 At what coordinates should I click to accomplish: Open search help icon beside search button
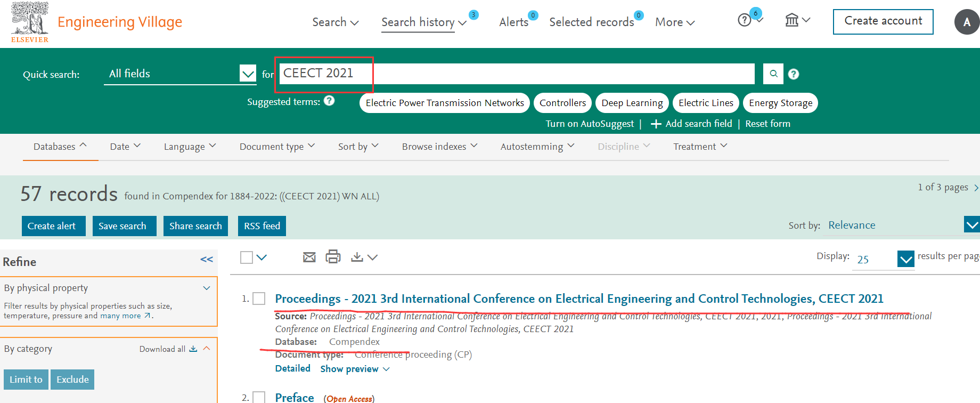tap(794, 74)
